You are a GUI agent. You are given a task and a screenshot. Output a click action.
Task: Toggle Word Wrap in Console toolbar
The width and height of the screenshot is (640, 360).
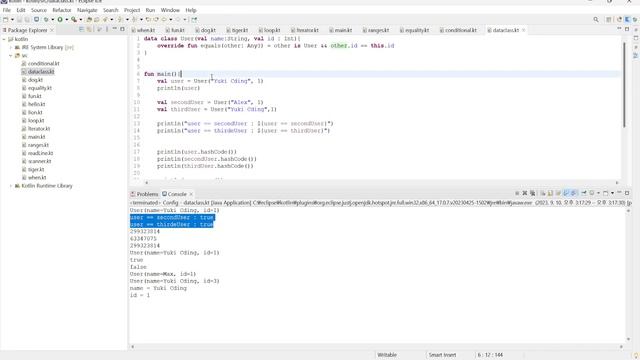(558, 193)
